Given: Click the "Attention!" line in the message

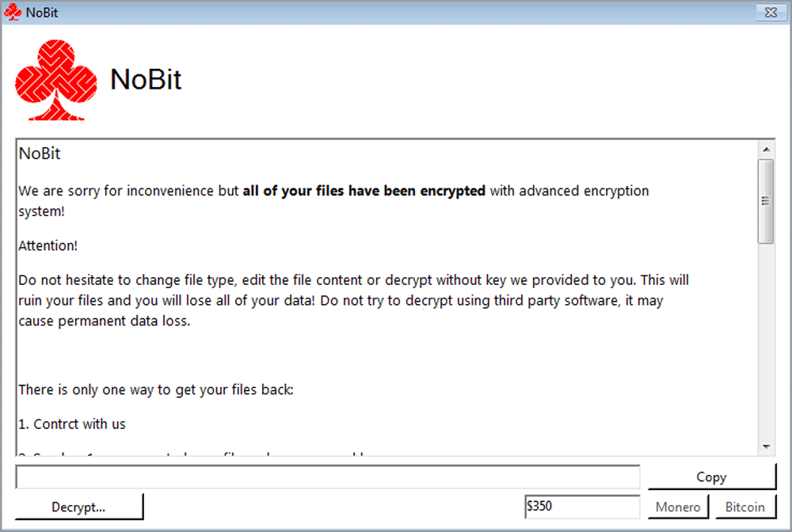Looking at the screenshot, I should point(48,245).
